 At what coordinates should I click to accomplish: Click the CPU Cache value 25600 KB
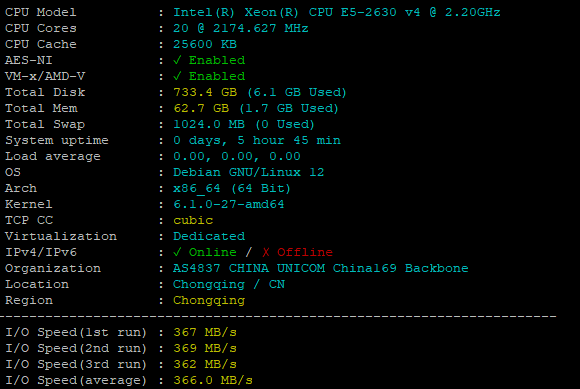[x=205, y=44]
